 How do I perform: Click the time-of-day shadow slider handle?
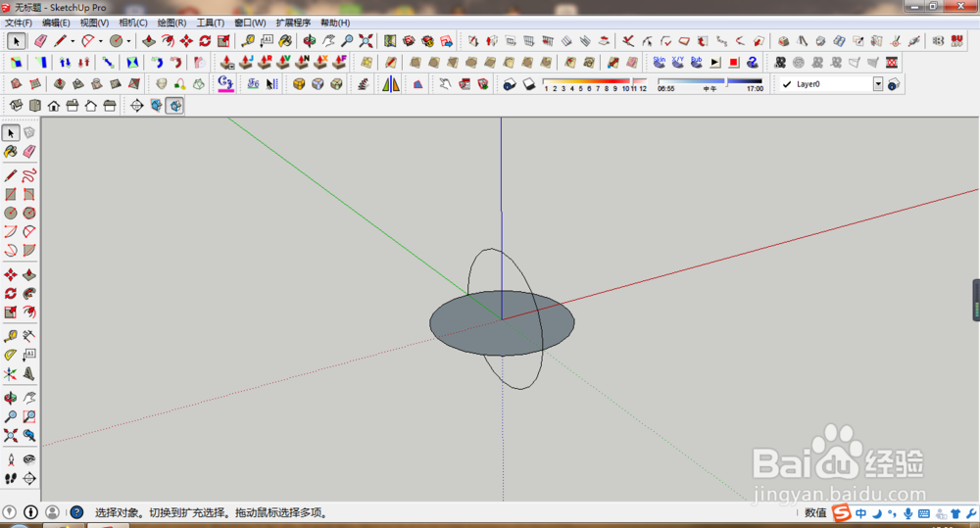725,81
